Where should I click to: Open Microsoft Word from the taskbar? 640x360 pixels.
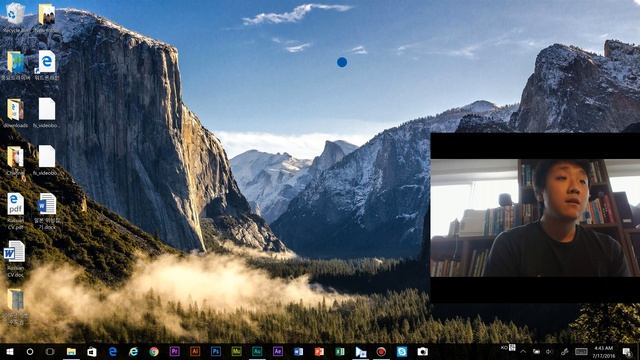[x=298, y=351]
